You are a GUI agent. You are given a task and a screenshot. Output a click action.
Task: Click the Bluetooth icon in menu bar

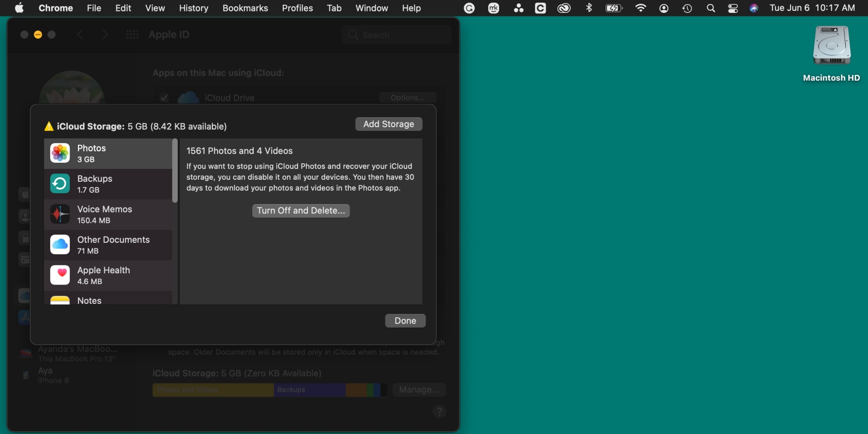589,8
